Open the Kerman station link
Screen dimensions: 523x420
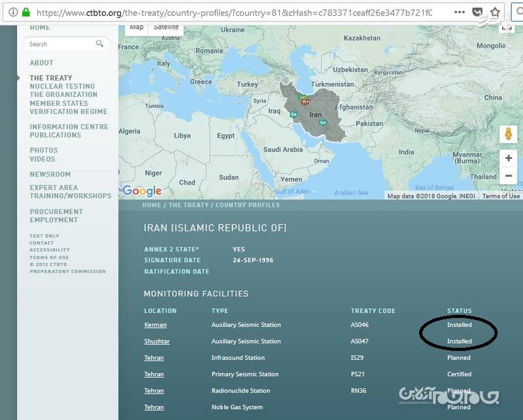click(156, 325)
